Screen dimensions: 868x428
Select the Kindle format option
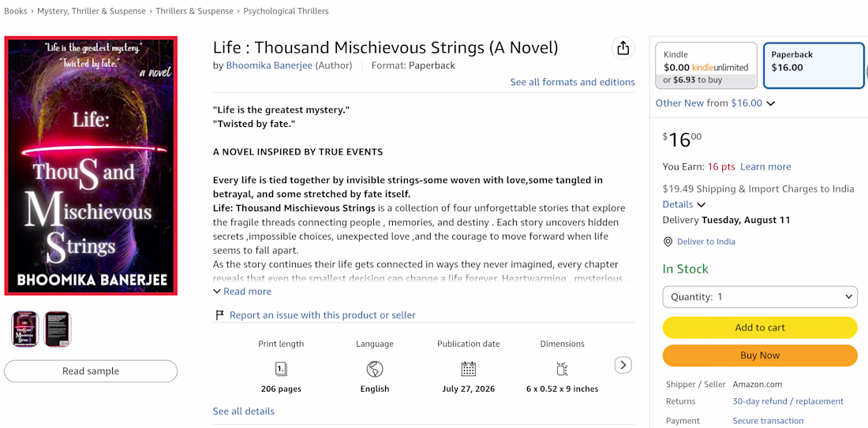[706, 65]
